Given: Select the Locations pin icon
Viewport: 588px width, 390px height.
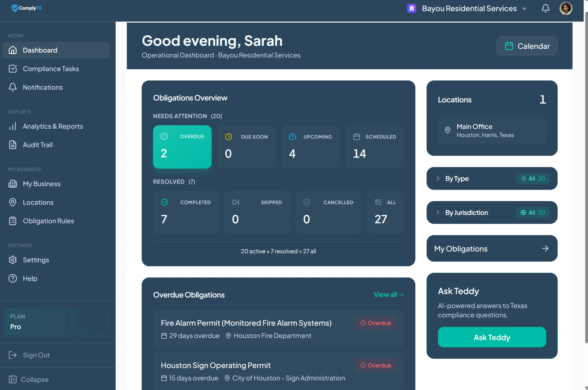Looking at the screenshot, I should click(13, 202).
